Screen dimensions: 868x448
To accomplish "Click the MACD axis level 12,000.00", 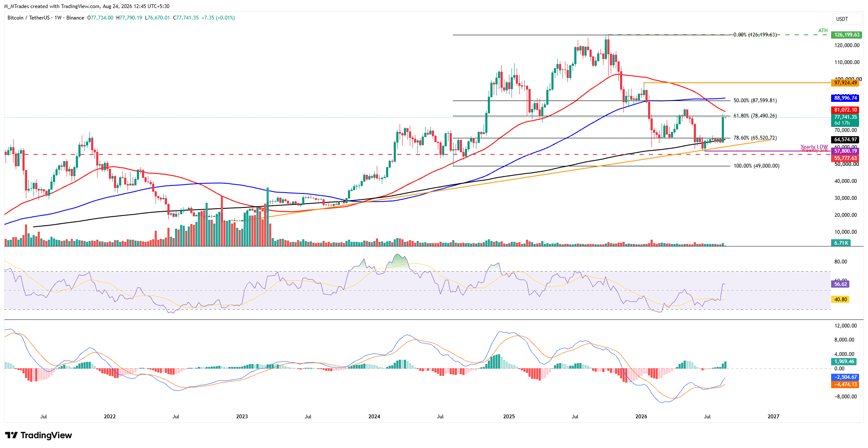I will tap(846, 326).
